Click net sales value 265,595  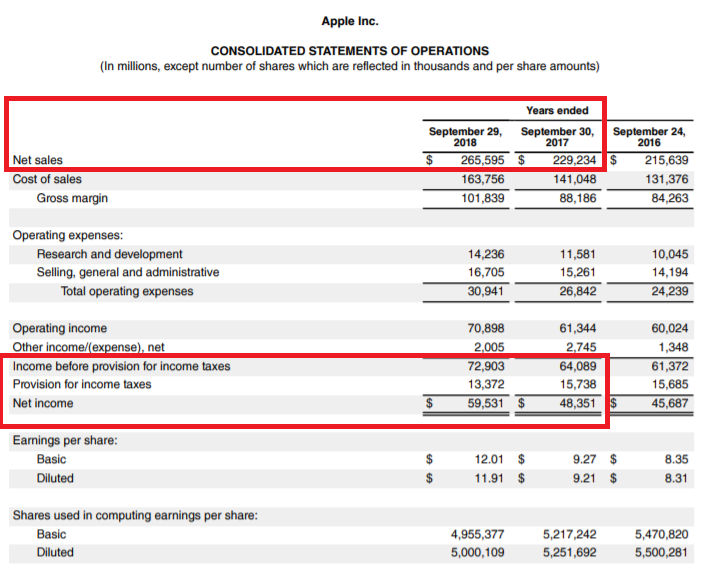(x=482, y=160)
